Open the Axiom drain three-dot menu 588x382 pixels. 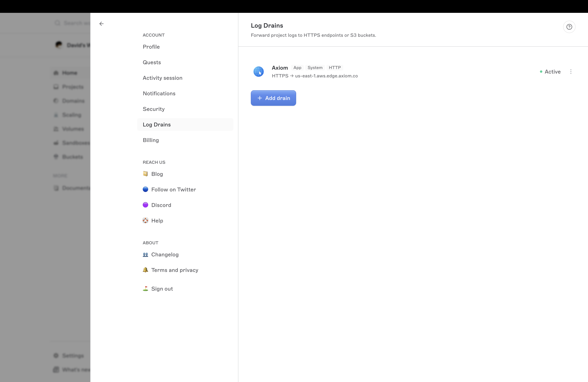(571, 72)
